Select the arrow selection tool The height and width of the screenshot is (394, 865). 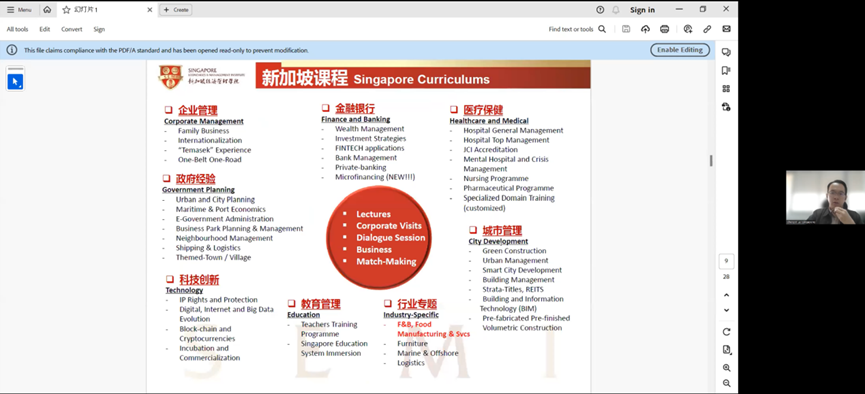tap(15, 82)
